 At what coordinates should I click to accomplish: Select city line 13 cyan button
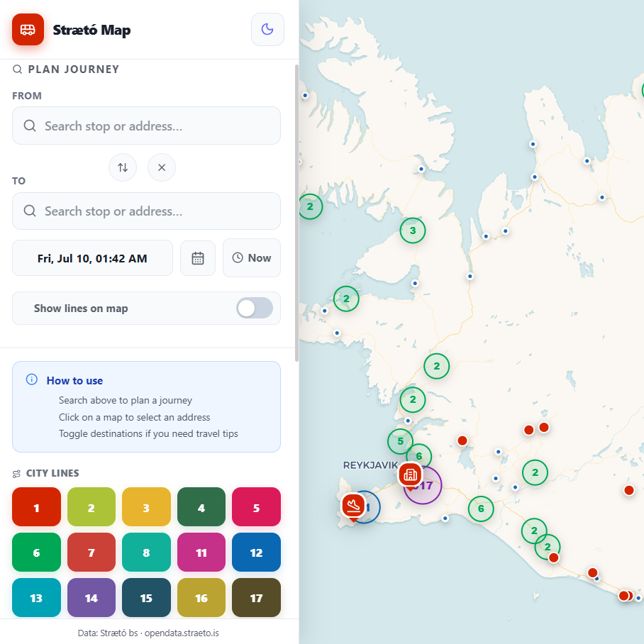click(37, 598)
